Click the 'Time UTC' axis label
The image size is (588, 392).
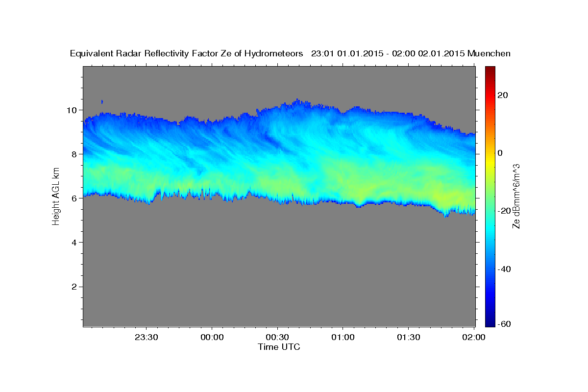click(279, 347)
